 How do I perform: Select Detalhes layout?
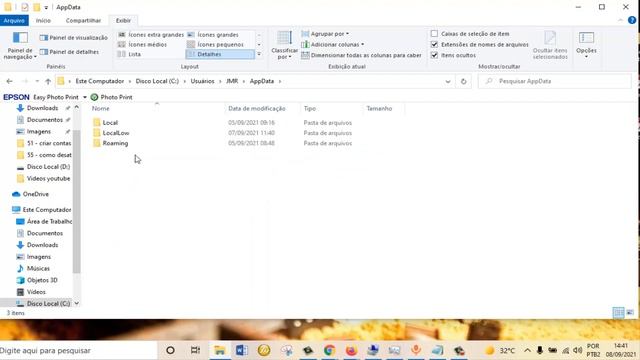[220, 54]
